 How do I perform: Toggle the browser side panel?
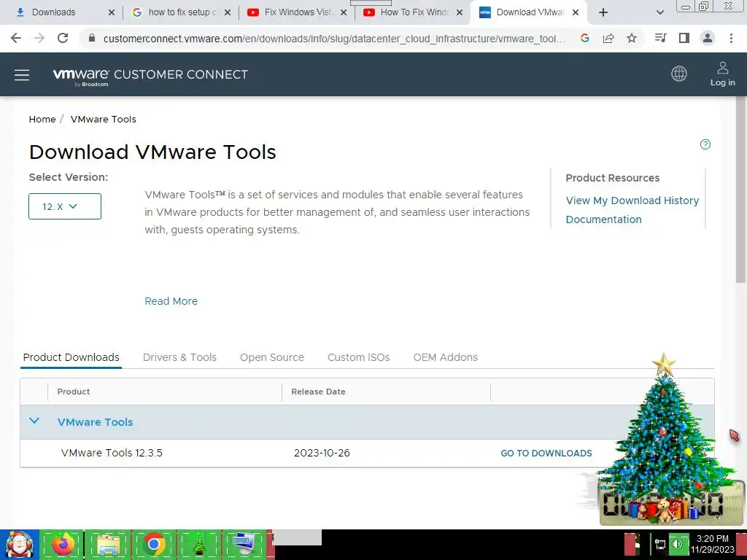[684, 38]
